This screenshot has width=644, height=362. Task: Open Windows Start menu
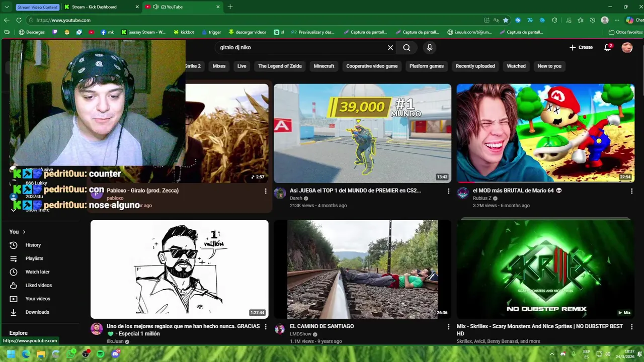(x=11, y=354)
